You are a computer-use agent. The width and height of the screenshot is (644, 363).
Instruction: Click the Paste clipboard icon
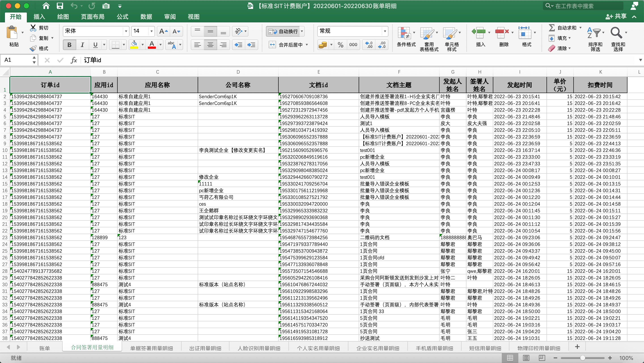click(12, 32)
